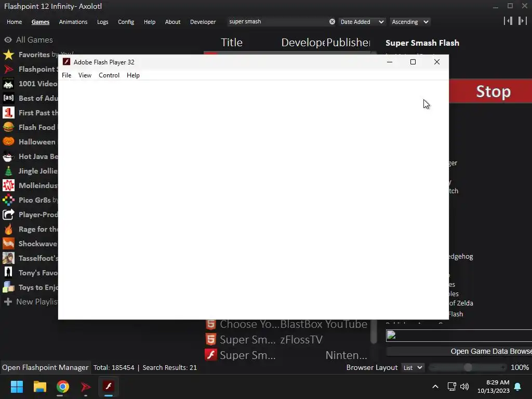532x399 pixels.
Task: Click the Shockwave playlist orange icon
Action: click(8, 244)
